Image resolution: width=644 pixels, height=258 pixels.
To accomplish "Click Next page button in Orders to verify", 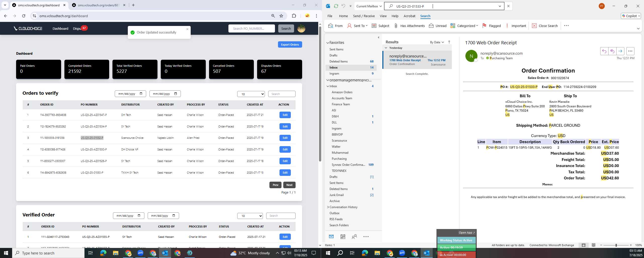I will tap(289, 185).
